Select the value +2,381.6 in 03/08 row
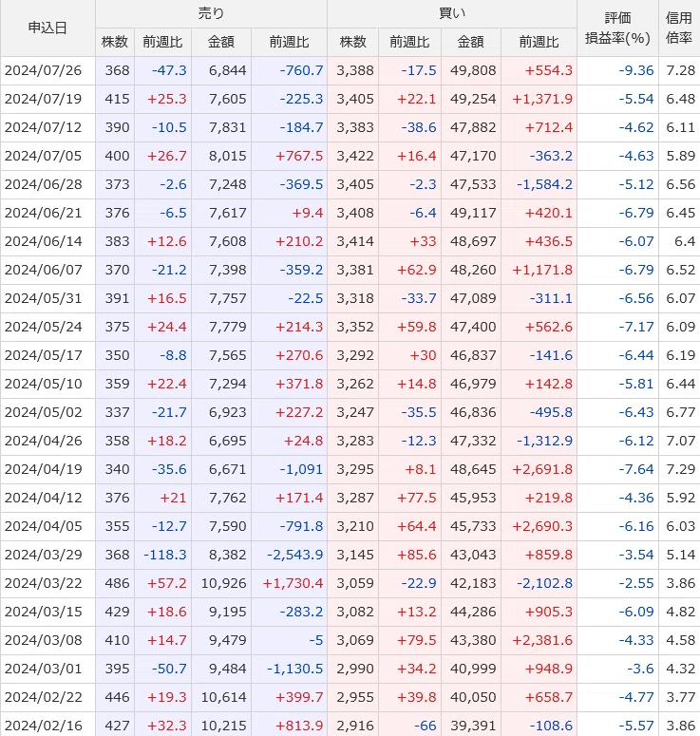Image resolution: width=700 pixels, height=736 pixels. click(539, 640)
